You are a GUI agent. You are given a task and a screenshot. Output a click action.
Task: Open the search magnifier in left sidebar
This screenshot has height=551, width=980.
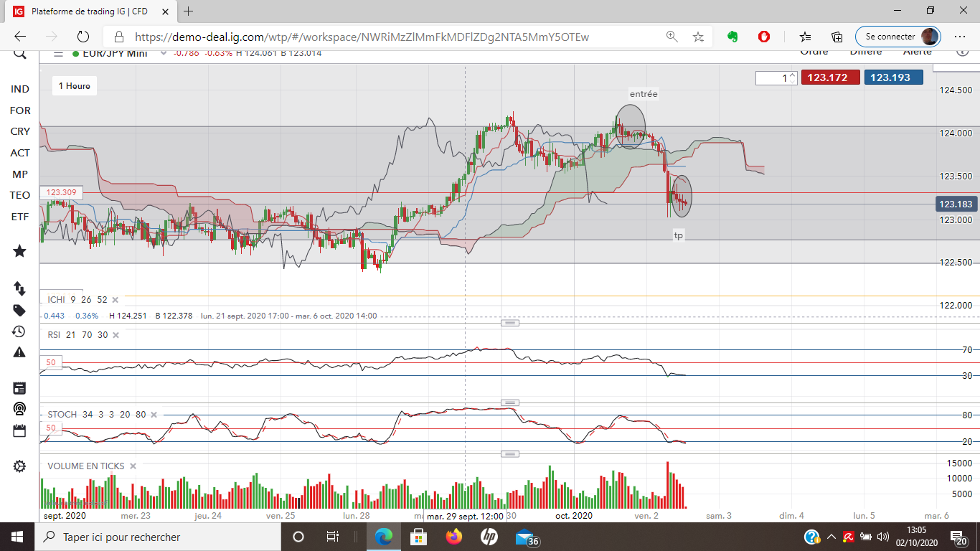tap(19, 54)
